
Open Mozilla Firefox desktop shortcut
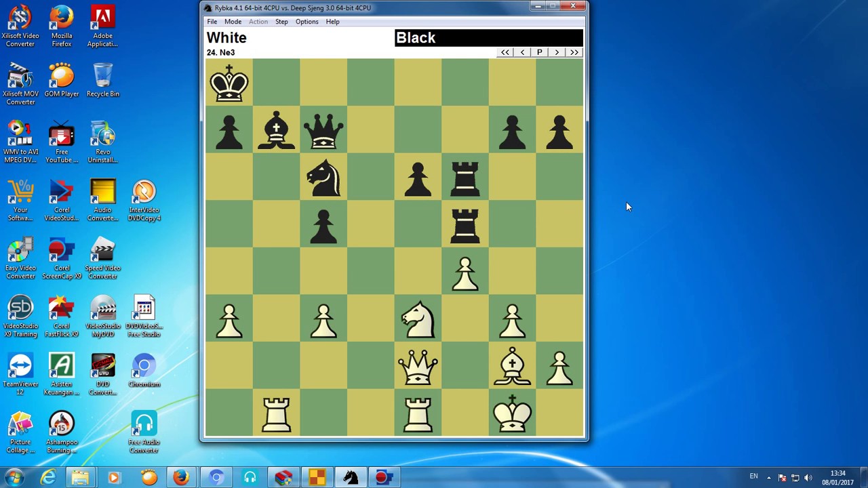click(x=61, y=27)
